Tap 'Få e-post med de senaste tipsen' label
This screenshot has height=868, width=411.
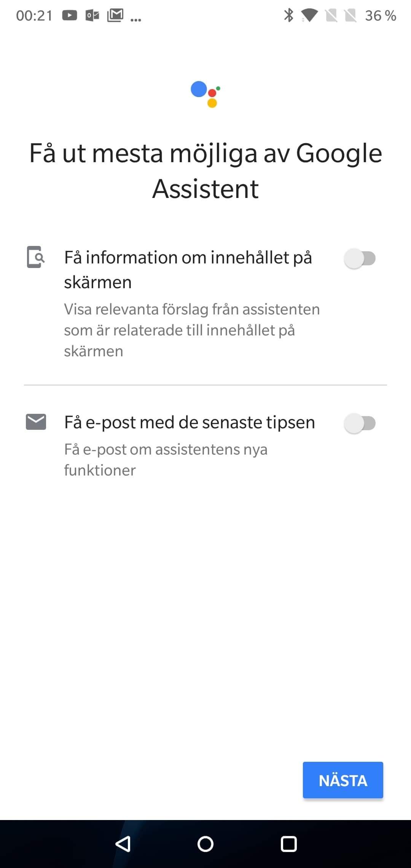point(190,422)
